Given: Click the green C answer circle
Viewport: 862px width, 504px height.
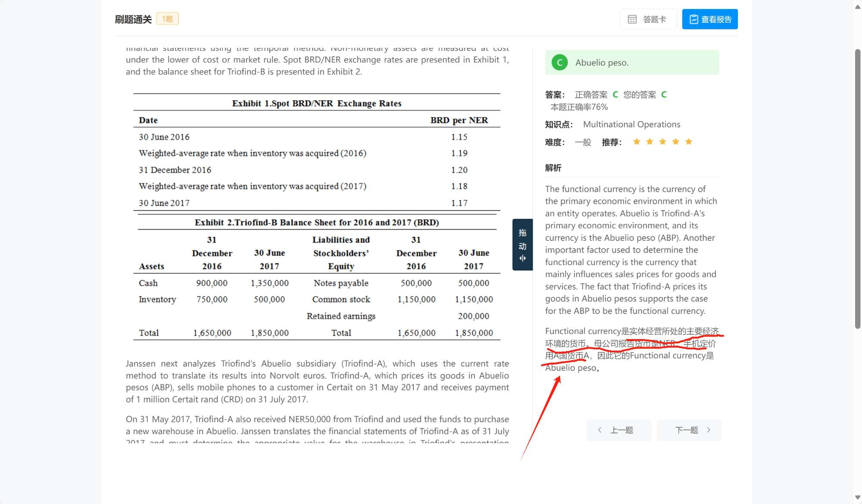Looking at the screenshot, I should [559, 62].
